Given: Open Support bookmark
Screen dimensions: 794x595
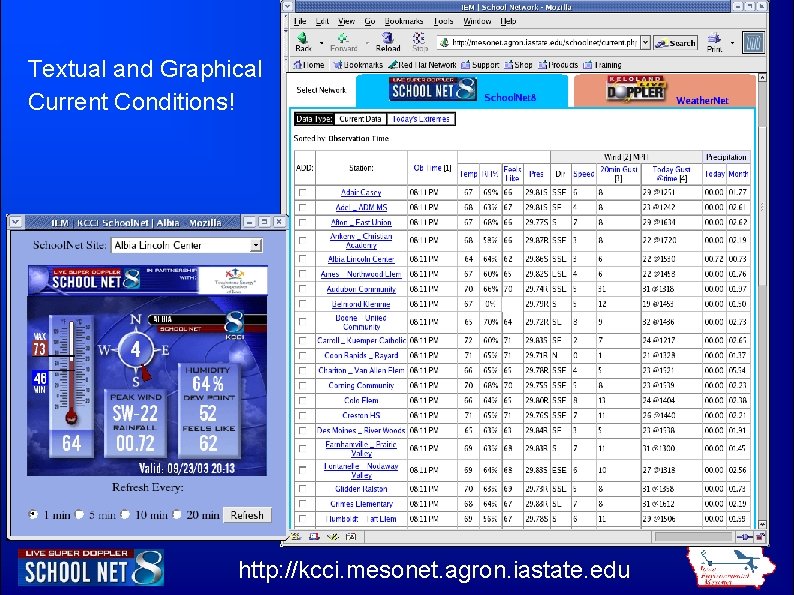Looking at the screenshot, I should (x=481, y=65).
